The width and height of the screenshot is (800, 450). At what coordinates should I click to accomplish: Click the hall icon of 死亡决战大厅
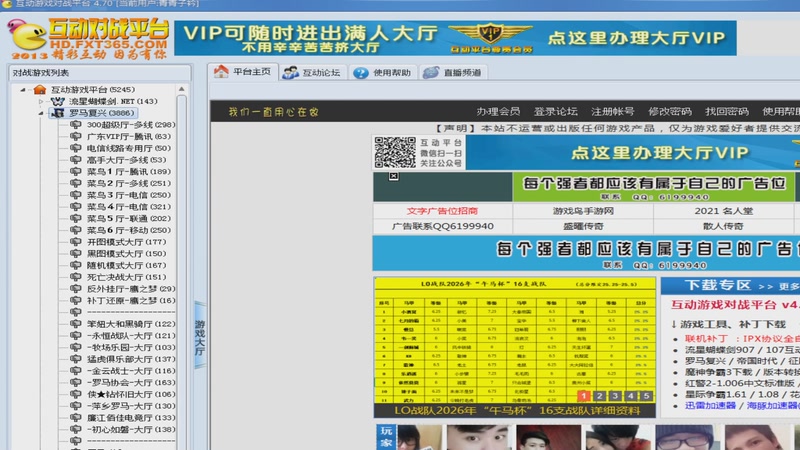[x=76, y=277]
